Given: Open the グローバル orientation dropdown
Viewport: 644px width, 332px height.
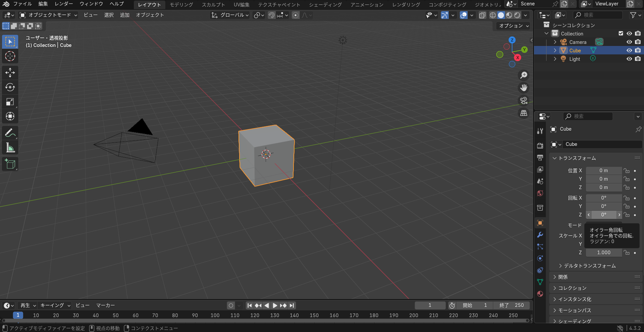Looking at the screenshot, I should pos(230,15).
